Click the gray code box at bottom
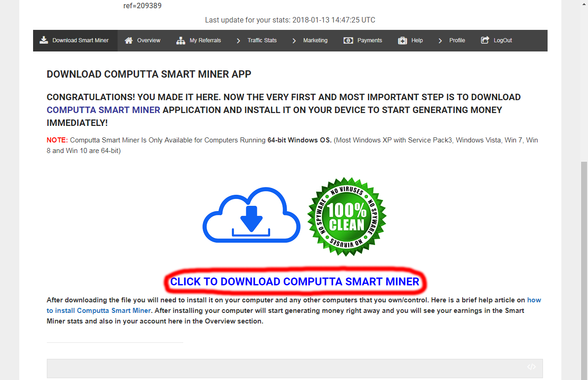This screenshot has width=588, height=380. (x=294, y=369)
